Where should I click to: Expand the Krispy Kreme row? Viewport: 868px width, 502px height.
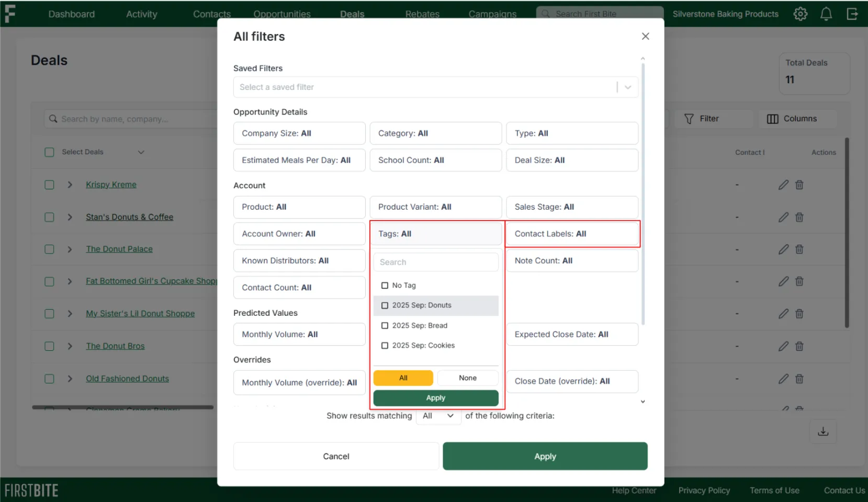point(70,185)
